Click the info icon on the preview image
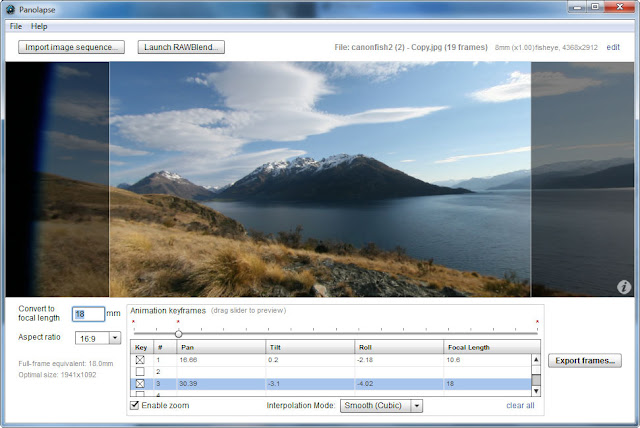This screenshot has height=428, width=640. tap(623, 287)
